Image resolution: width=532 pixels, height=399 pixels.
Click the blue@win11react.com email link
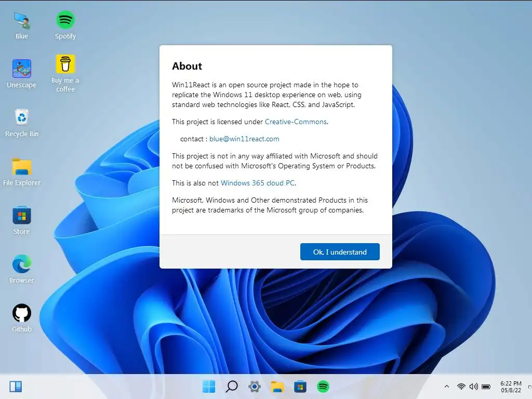pos(244,139)
